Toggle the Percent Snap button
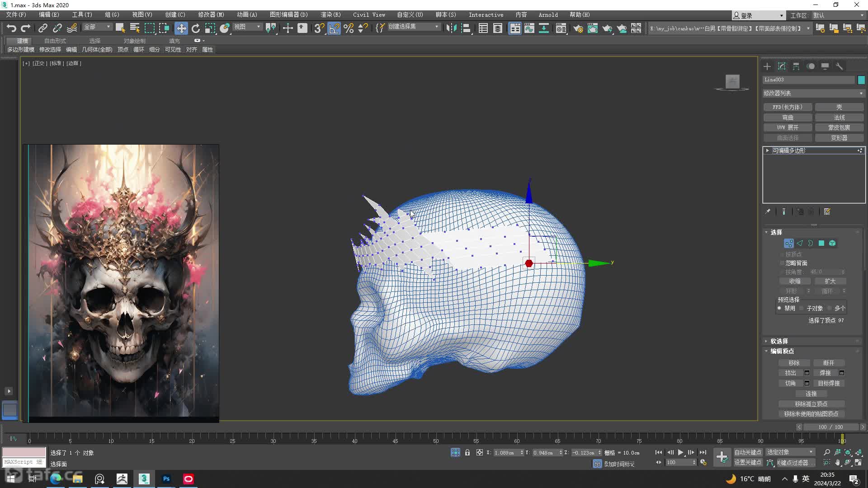This screenshot has width=868, height=488. (349, 28)
